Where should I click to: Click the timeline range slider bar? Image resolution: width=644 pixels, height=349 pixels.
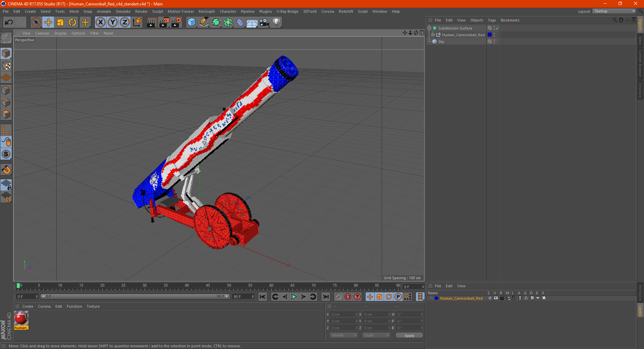coord(135,296)
